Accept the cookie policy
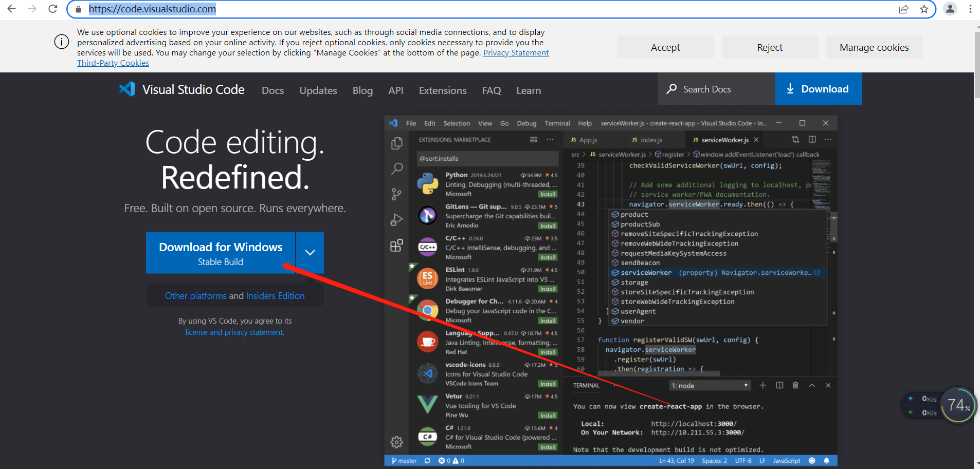Image resolution: width=980 pixels, height=470 pixels. click(x=665, y=47)
